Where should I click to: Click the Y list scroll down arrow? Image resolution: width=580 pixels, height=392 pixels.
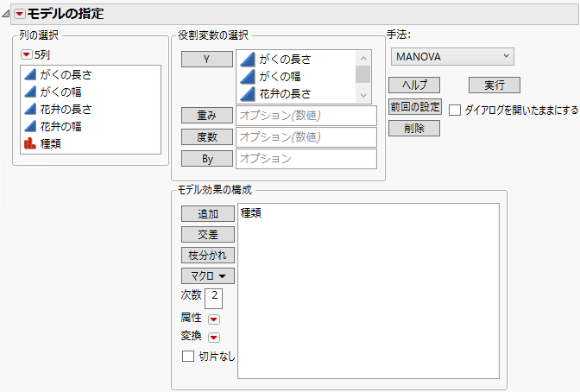(362, 96)
